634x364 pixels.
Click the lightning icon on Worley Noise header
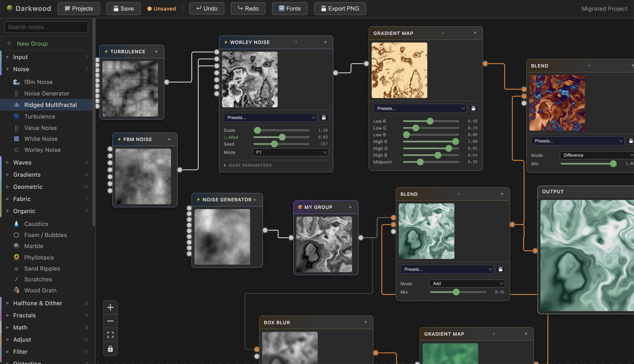click(296, 42)
